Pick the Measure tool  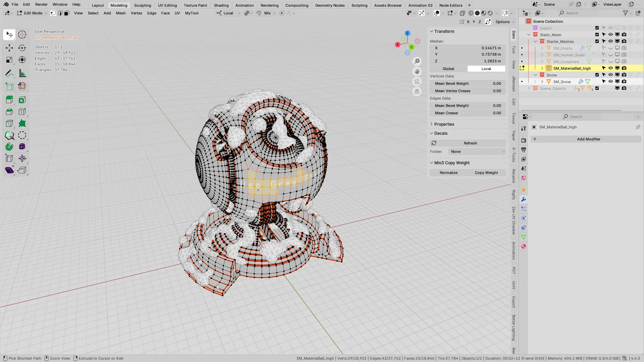[22, 73]
